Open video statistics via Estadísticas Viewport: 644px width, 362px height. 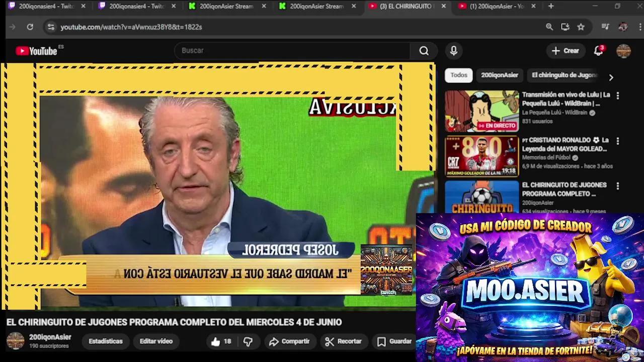pyautogui.click(x=105, y=341)
